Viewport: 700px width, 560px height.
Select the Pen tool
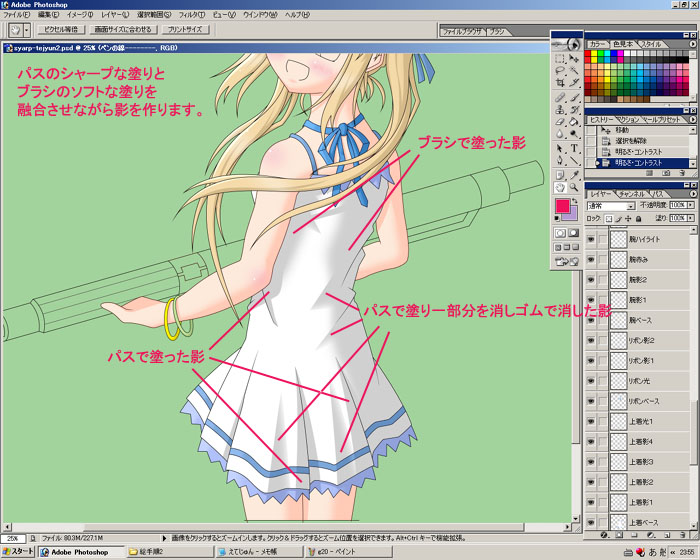pyautogui.click(x=560, y=160)
